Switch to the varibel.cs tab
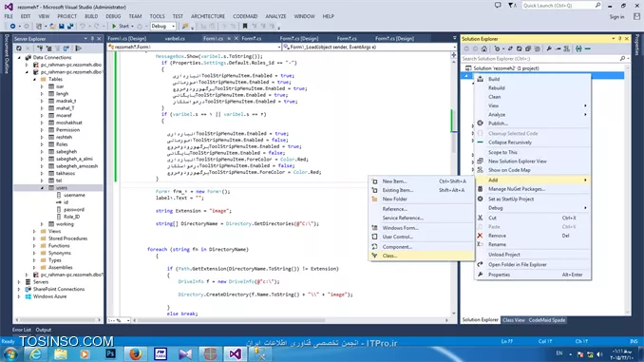 pyautogui.click(x=175, y=39)
